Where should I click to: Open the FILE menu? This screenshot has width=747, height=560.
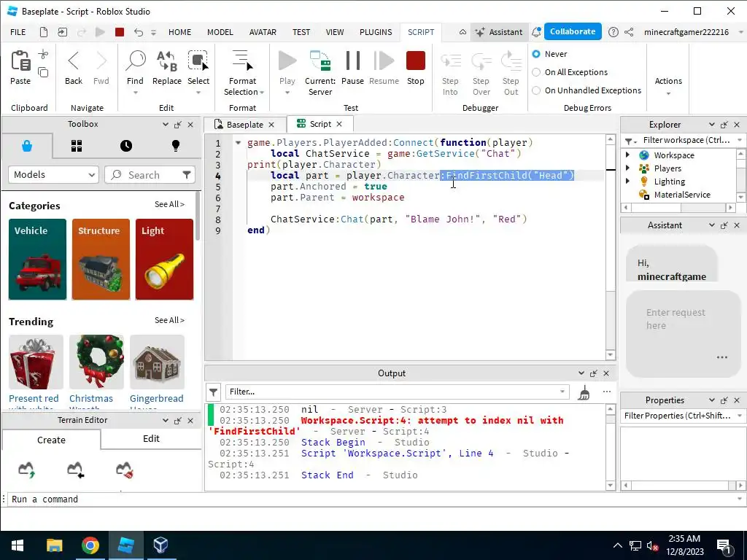coord(18,32)
